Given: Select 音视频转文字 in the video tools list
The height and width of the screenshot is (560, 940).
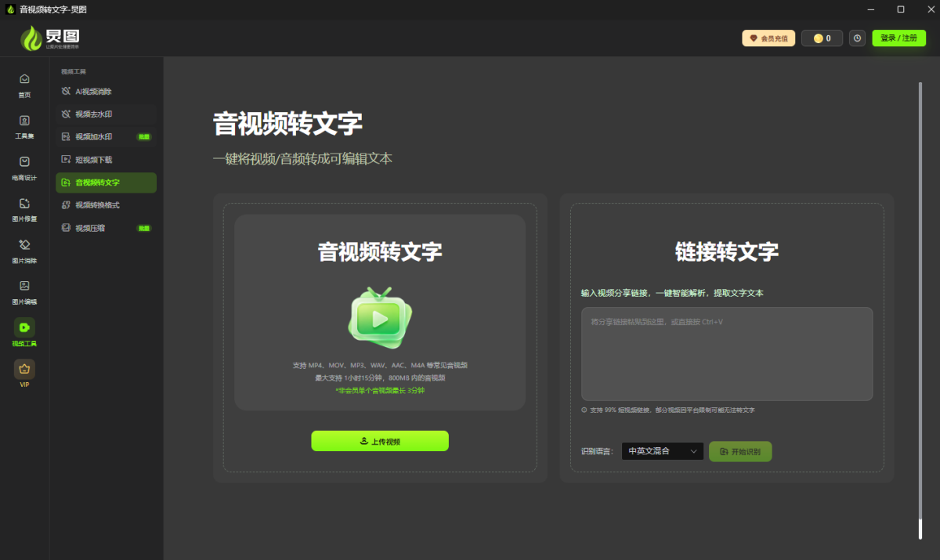Looking at the screenshot, I should pos(106,182).
